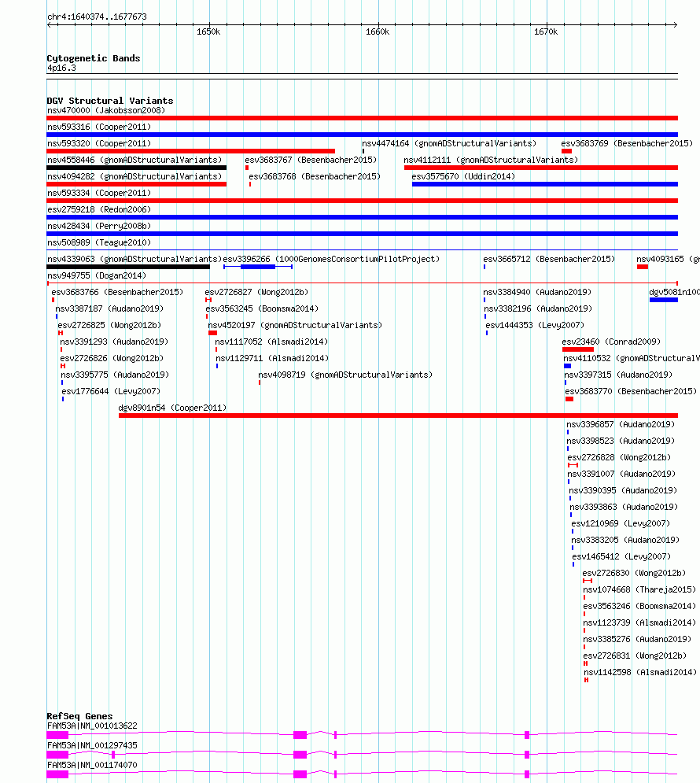This screenshot has width=700, height=783.
Task: Open esv3683766 (Besenbacher2015) label
Action: tap(117, 292)
